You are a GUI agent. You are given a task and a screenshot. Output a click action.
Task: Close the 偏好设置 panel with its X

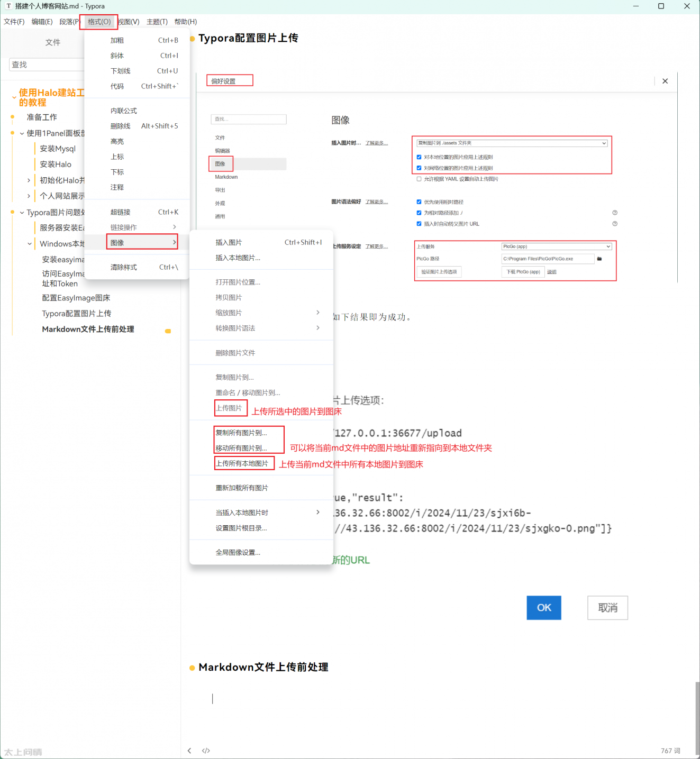665,81
